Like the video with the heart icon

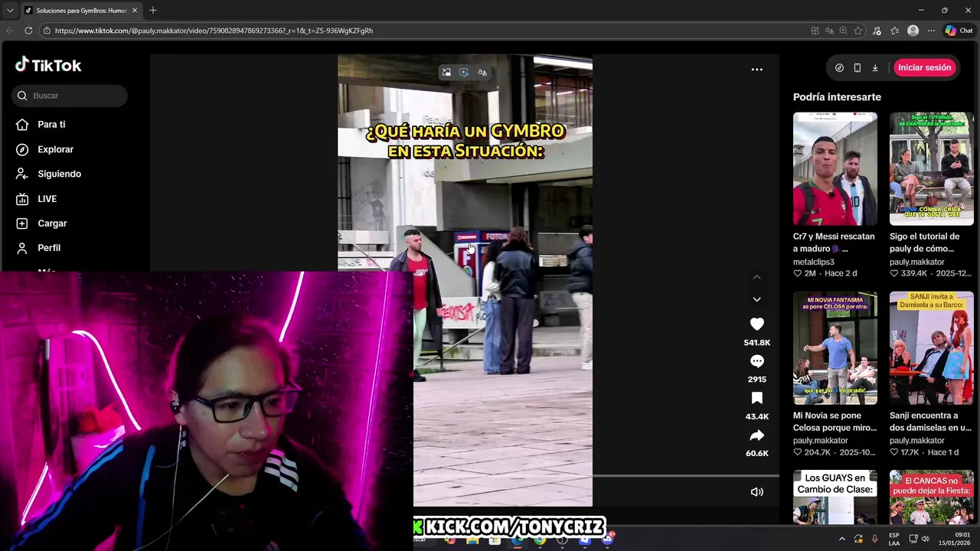point(756,324)
